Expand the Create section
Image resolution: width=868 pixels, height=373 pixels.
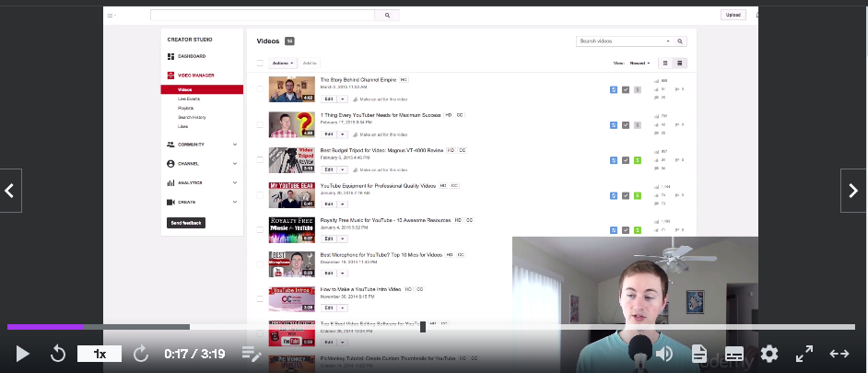pyautogui.click(x=235, y=202)
